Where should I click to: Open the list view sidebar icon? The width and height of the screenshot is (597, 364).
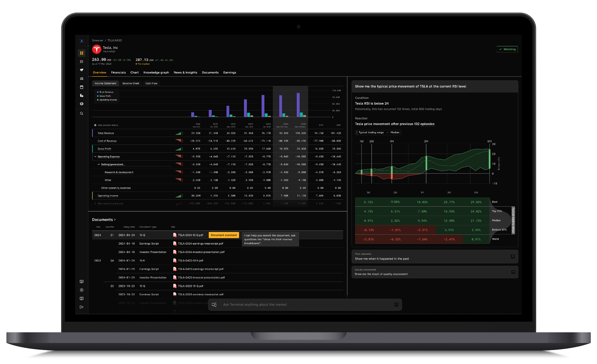pyautogui.click(x=82, y=61)
